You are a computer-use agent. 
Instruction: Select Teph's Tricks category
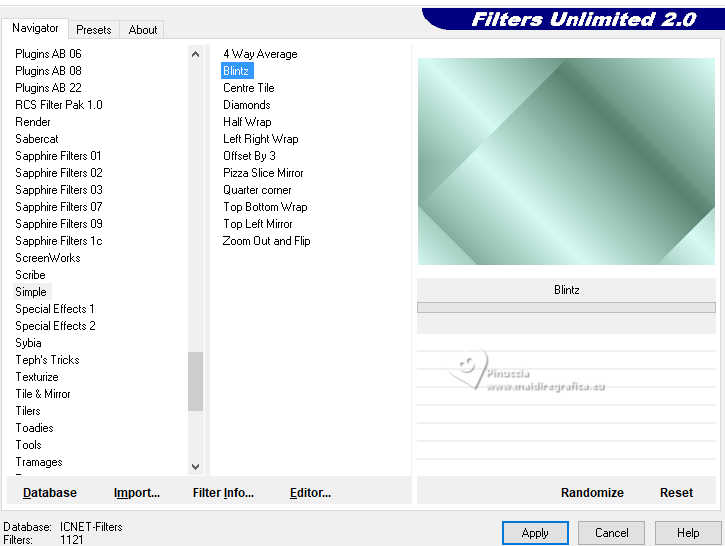pyautogui.click(x=47, y=360)
